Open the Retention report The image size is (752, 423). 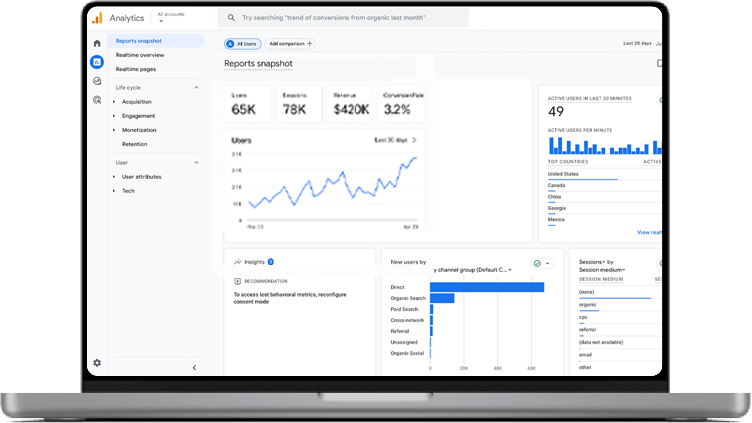[x=134, y=144]
